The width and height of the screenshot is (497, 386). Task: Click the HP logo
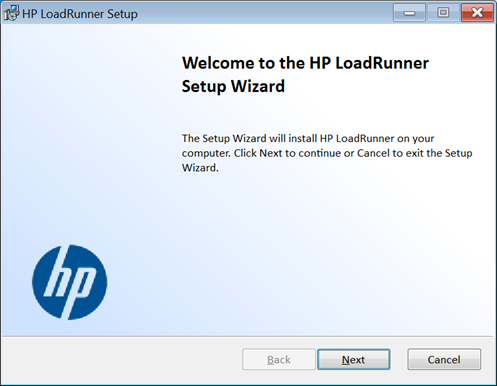(x=70, y=282)
